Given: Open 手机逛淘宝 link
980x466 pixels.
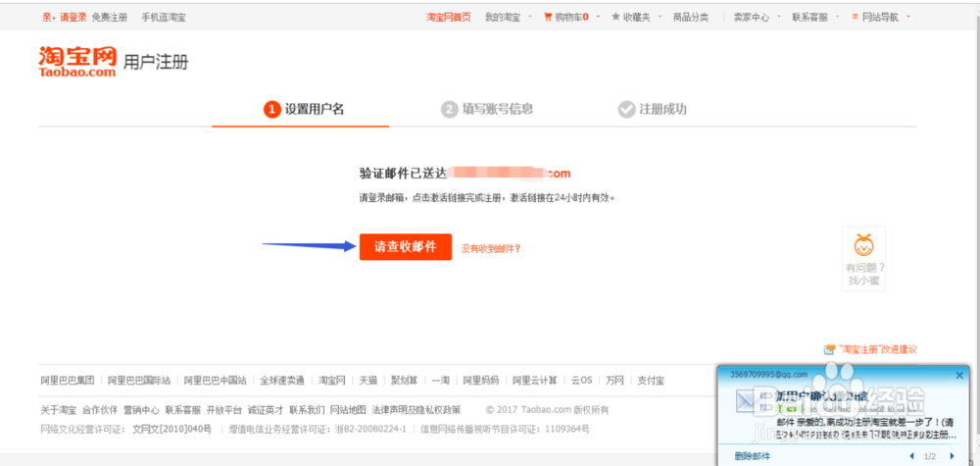Looking at the screenshot, I should tap(163, 18).
